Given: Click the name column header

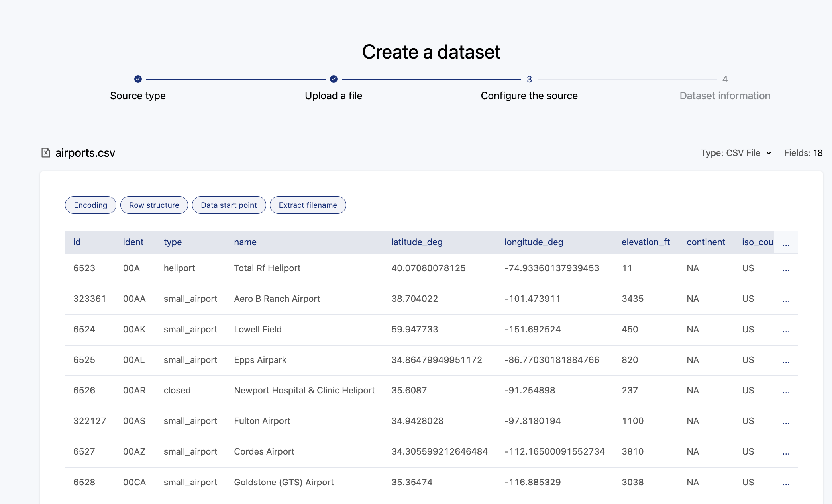Looking at the screenshot, I should (x=245, y=242).
